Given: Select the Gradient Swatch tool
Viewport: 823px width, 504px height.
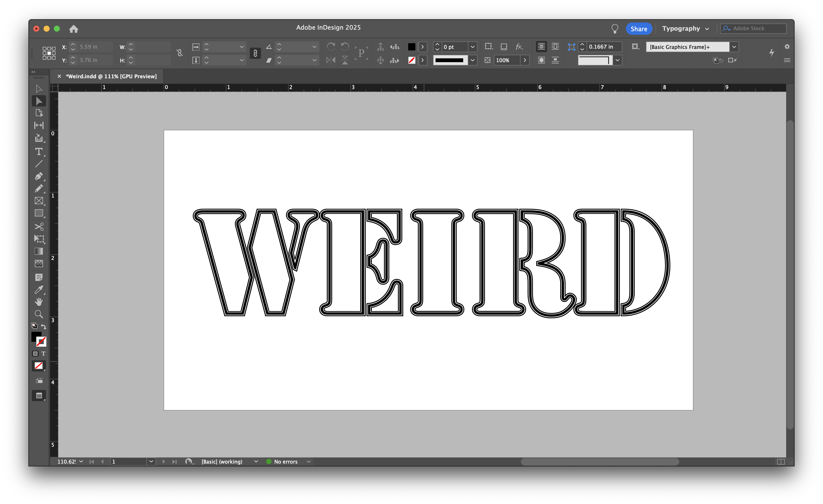Looking at the screenshot, I should point(39,251).
